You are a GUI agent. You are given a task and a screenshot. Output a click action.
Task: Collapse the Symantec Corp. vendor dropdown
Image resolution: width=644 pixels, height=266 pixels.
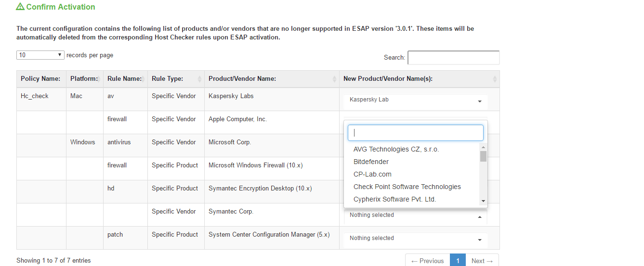pos(415,215)
